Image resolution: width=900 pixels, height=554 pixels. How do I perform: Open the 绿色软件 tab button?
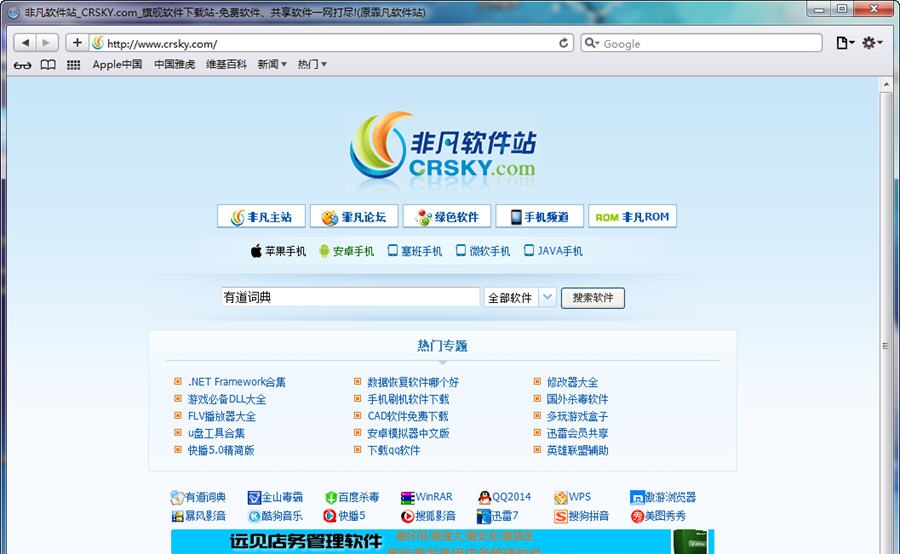pos(447,216)
